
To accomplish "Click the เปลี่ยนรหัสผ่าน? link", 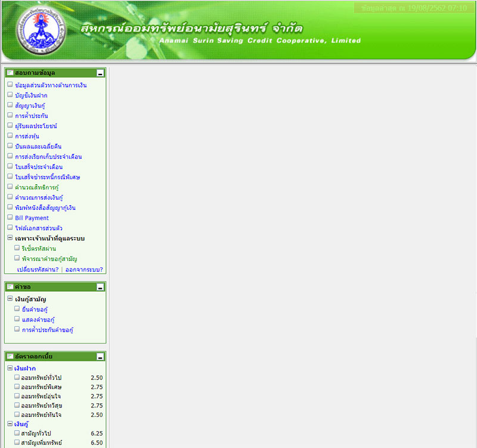I will tap(38, 270).
